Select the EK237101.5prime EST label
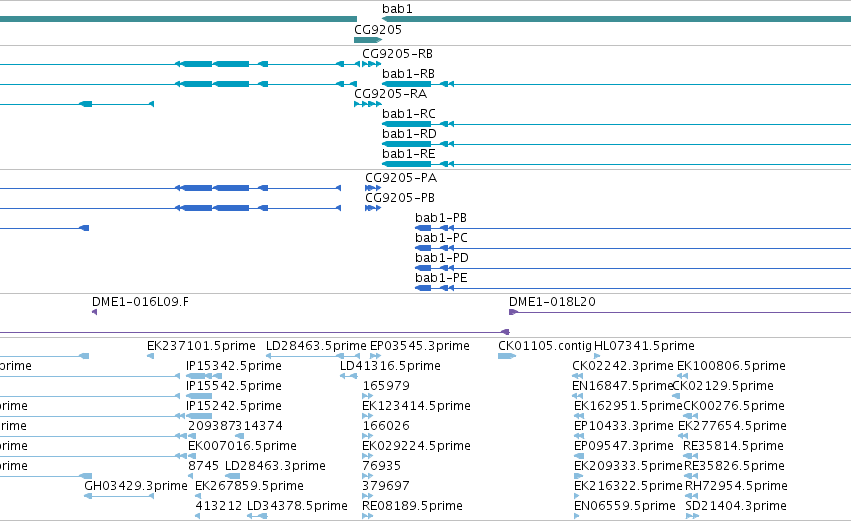The width and height of the screenshot is (851, 521). tap(201, 346)
